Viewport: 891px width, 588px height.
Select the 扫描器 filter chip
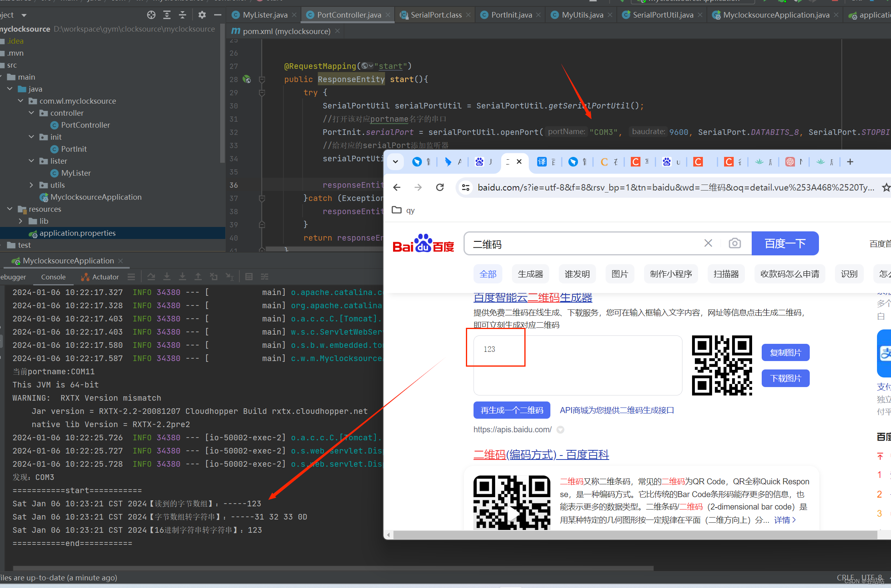point(726,274)
